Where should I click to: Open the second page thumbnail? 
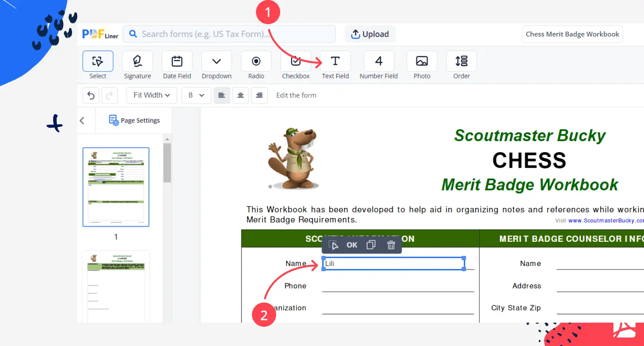116,287
